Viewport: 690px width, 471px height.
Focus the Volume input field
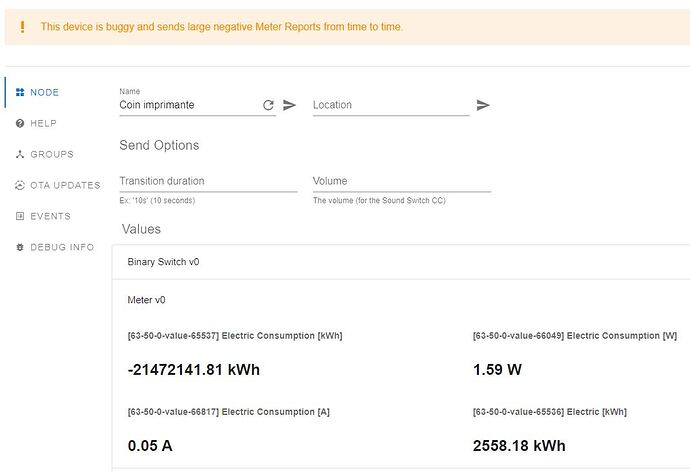(x=402, y=181)
